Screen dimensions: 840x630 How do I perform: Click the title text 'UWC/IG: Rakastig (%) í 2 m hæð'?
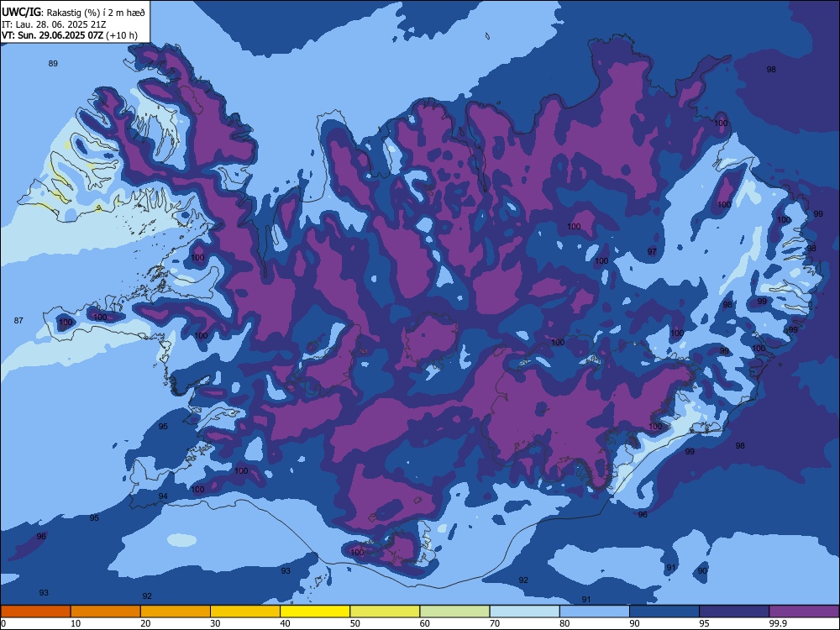click(73, 13)
